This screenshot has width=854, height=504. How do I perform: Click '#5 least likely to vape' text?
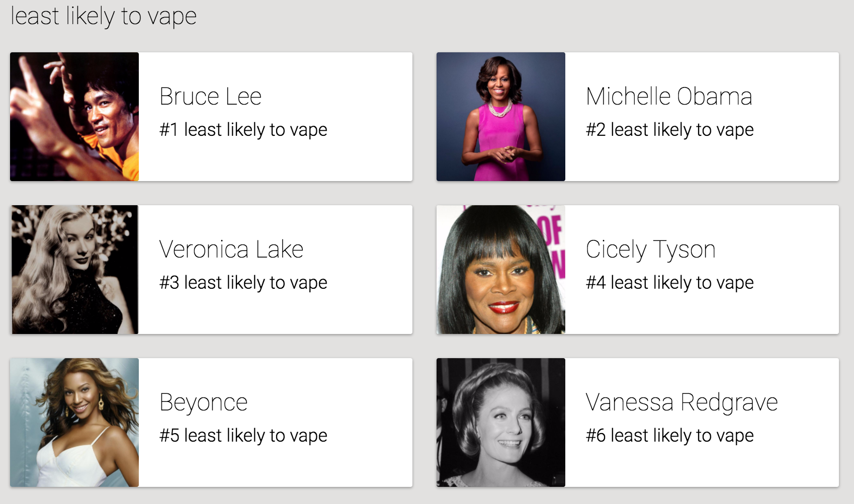coord(243,436)
